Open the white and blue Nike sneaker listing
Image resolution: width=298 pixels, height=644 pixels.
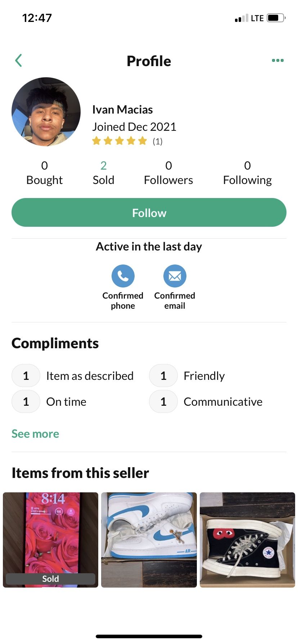149,540
